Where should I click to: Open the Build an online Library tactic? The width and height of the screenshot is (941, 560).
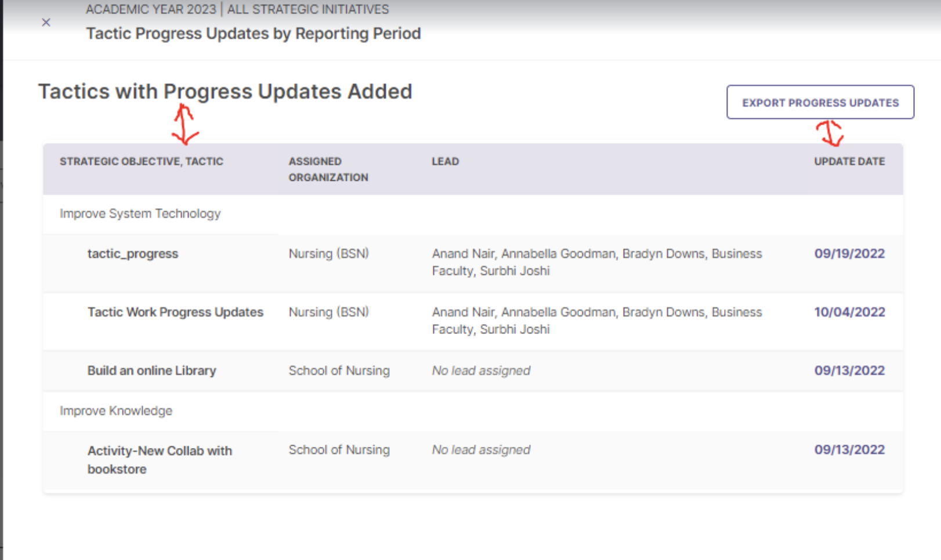click(x=152, y=371)
